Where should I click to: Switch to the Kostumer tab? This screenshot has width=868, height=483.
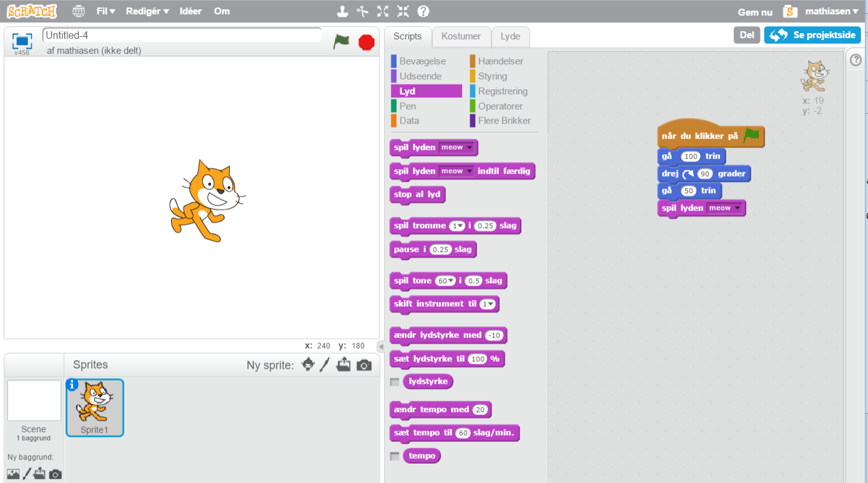[461, 36]
